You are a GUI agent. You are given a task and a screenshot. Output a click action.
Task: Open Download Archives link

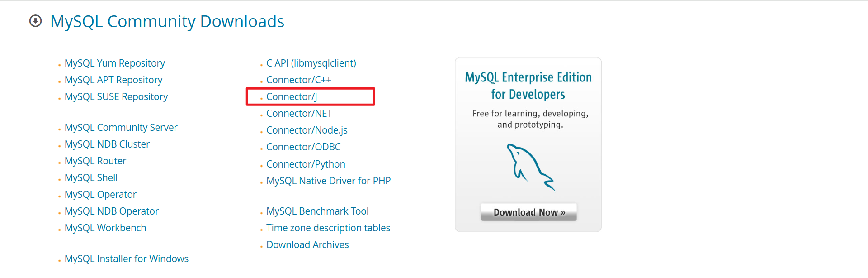click(x=307, y=245)
